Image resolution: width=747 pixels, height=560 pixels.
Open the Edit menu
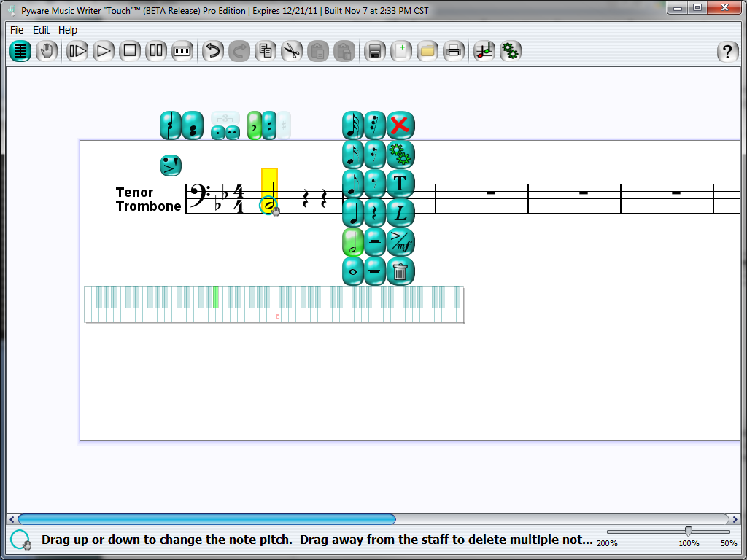click(x=41, y=30)
